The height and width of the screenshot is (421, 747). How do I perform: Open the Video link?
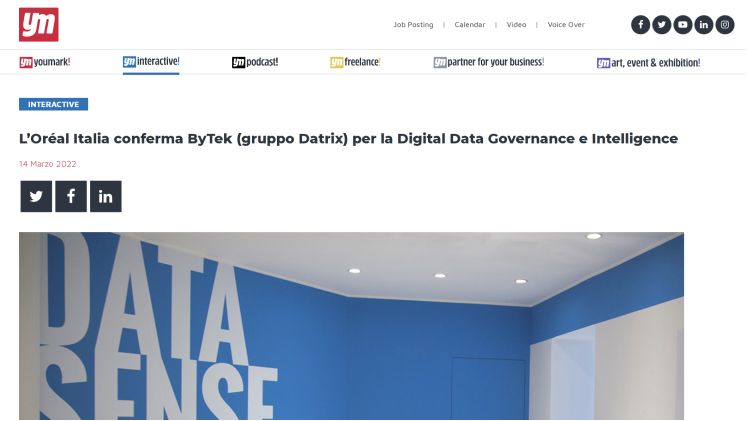[516, 25]
